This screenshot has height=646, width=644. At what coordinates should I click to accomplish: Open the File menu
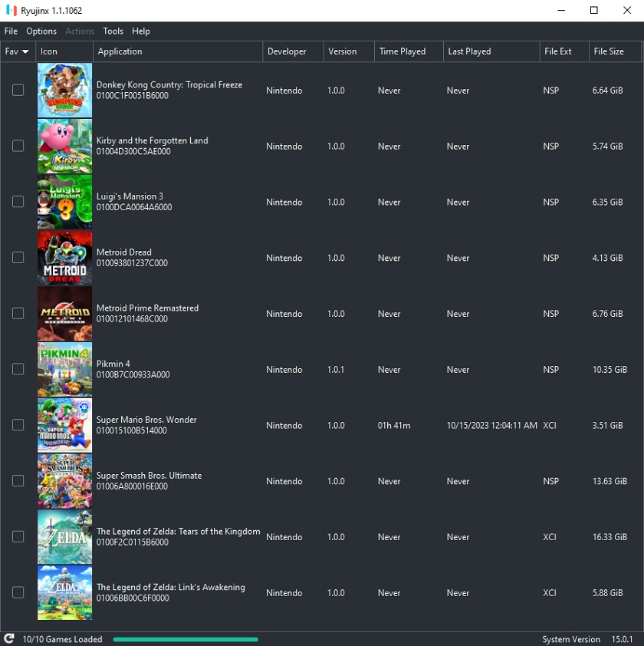(11, 31)
